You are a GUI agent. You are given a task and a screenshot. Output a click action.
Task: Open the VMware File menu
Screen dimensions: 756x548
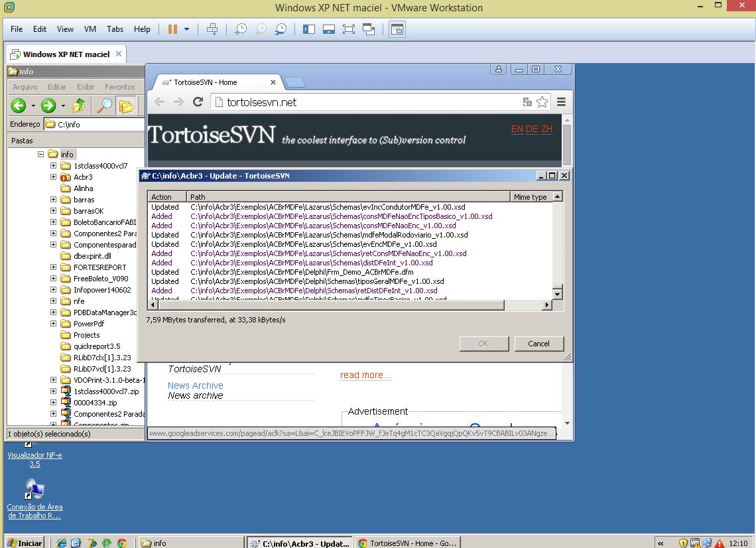tap(17, 29)
